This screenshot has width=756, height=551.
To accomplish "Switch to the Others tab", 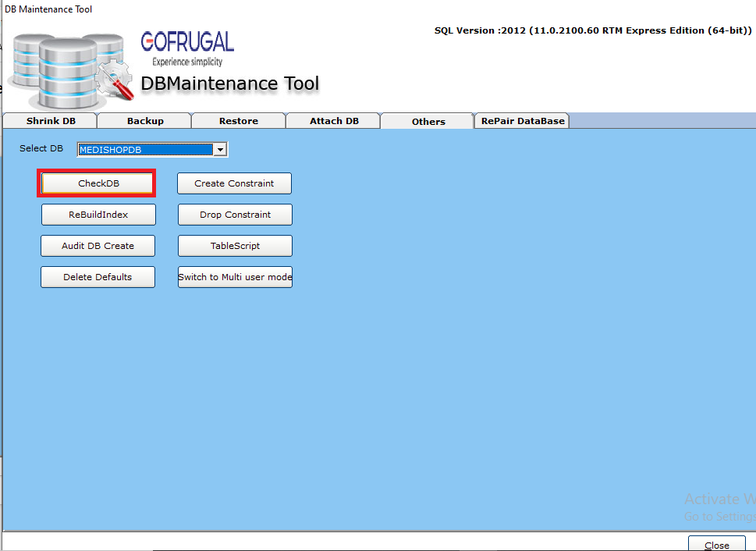I will tap(428, 121).
